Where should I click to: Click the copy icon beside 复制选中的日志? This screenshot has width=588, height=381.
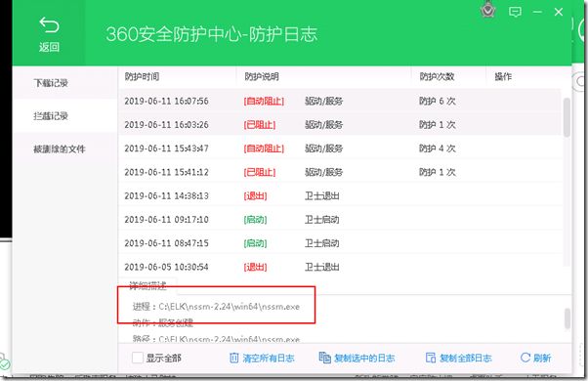pos(324,358)
